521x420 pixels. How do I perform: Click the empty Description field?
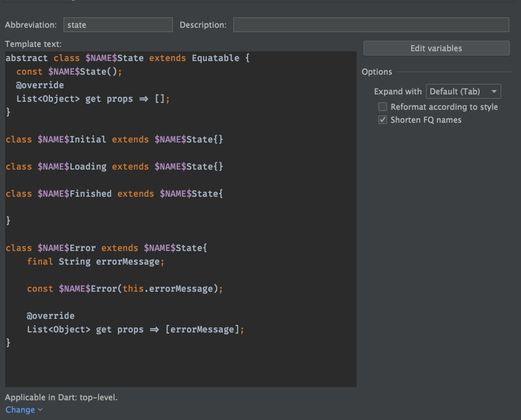point(370,25)
